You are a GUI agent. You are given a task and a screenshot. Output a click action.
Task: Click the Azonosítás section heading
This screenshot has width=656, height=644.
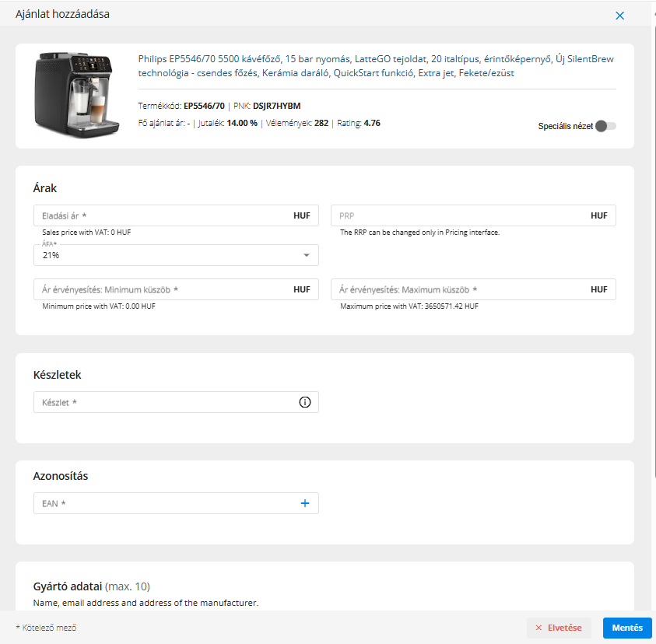pyautogui.click(x=61, y=476)
